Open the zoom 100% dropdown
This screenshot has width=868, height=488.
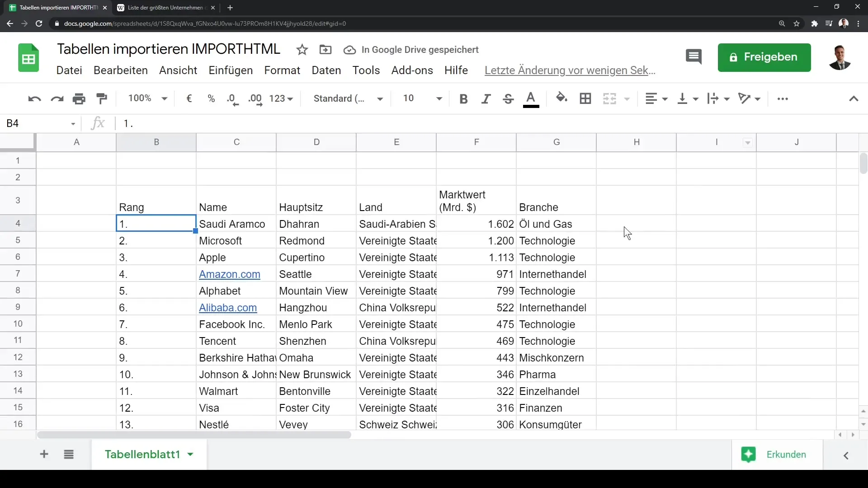point(148,99)
